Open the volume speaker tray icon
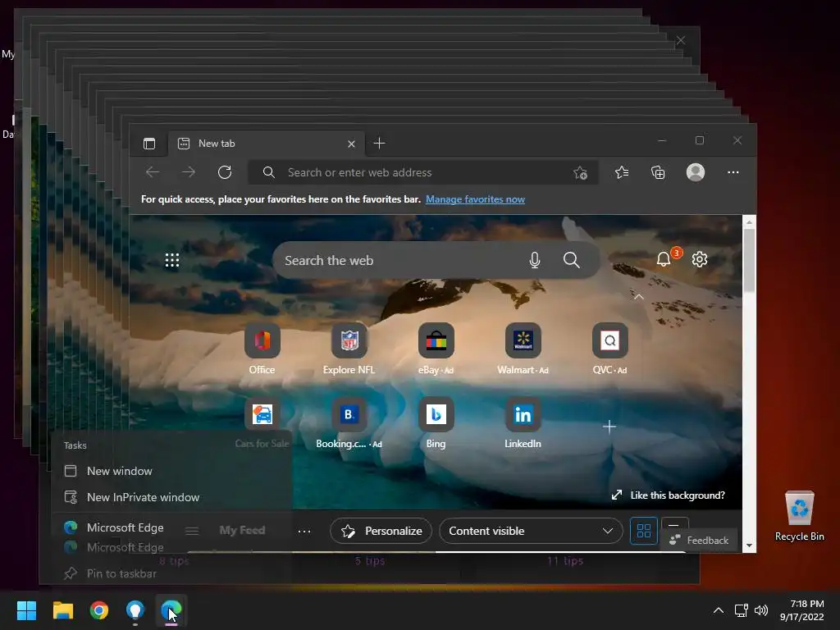Screen dimensions: 840x630 (x=760, y=610)
